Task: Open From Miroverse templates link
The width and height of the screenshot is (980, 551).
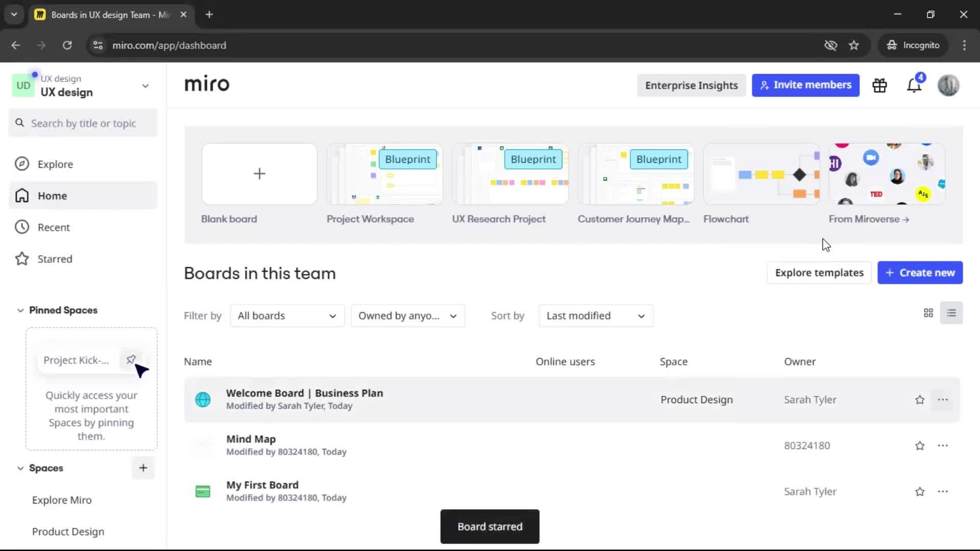Action: pyautogui.click(x=869, y=219)
